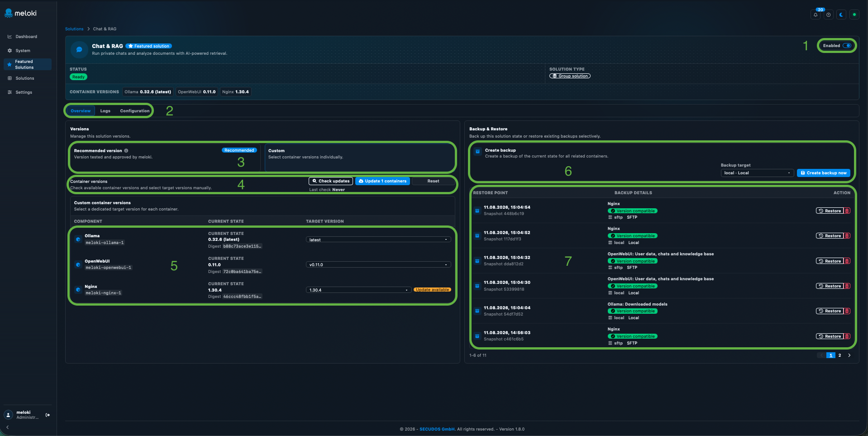Click the Ready status badge
Image resolution: width=868 pixels, height=436 pixels.
[x=78, y=77]
